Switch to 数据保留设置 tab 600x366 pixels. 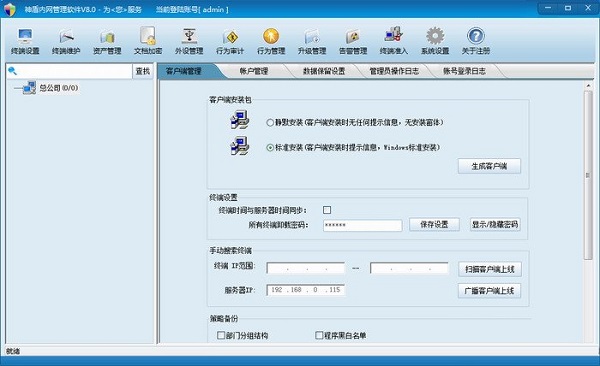point(324,71)
